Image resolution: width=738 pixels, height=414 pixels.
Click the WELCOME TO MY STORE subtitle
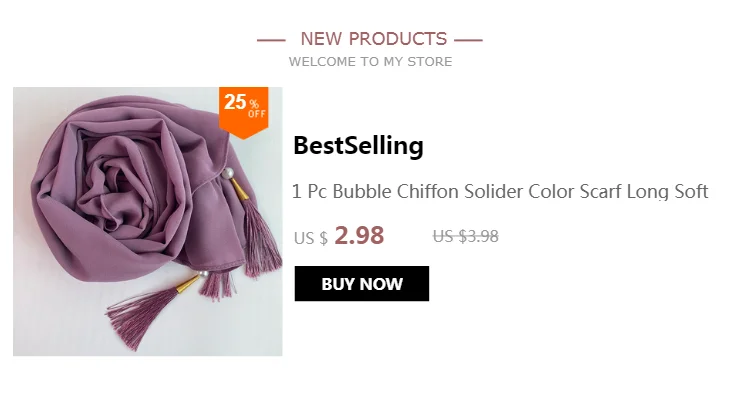click(x=370, y=62)
